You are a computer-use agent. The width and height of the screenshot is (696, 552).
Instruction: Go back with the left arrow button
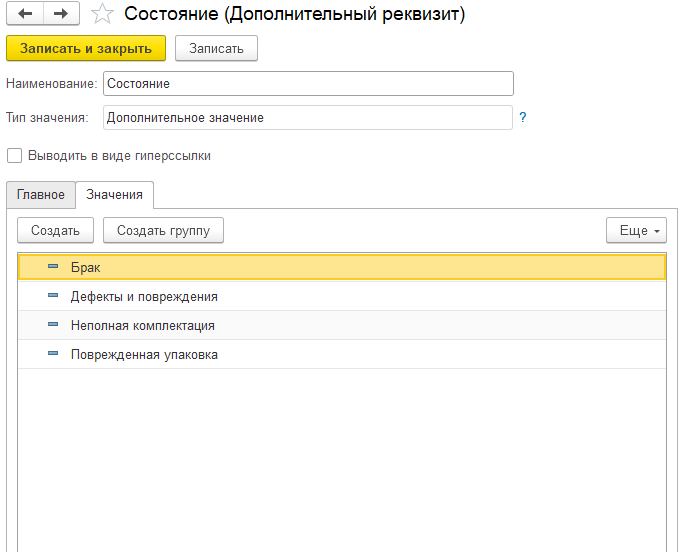pos(25,14)
